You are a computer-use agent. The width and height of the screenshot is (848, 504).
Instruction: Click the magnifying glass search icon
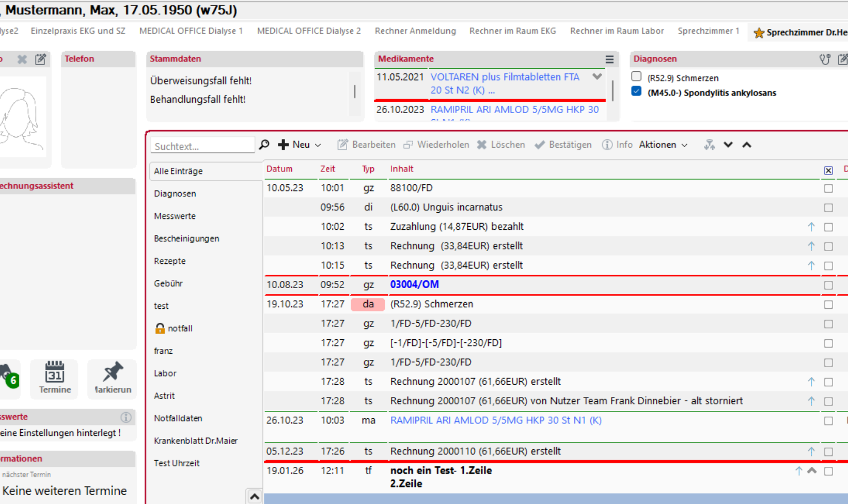pyautogui.click(x=264, y=145)
